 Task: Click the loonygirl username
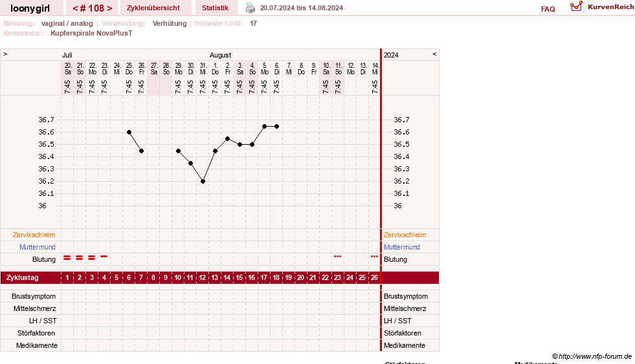coord(30,8)
